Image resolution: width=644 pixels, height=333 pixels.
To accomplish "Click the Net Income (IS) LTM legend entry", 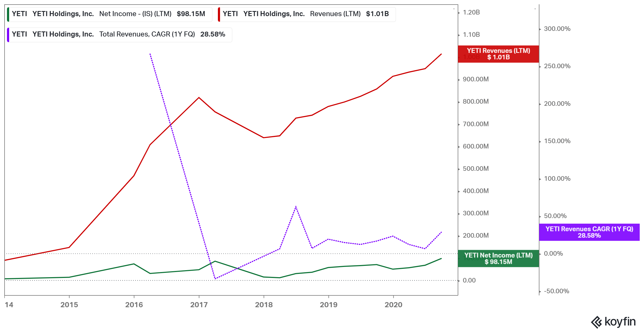I will [109, 14].
